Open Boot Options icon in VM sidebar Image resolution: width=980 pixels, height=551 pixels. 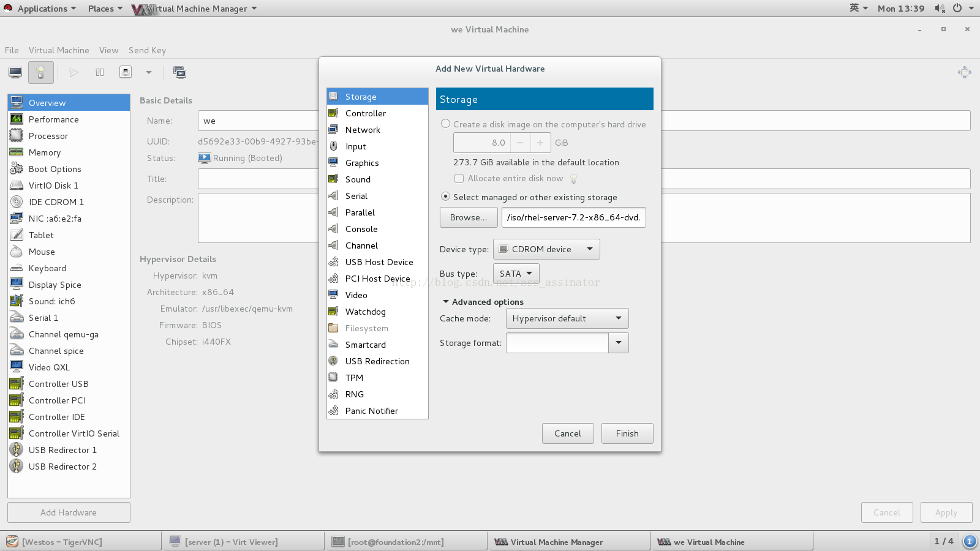click(17, 168)
